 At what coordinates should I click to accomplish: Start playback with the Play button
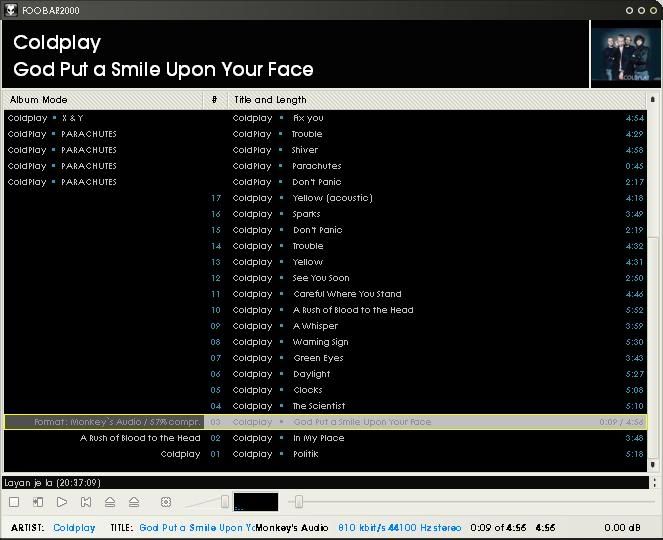click(x=62, y=502)
